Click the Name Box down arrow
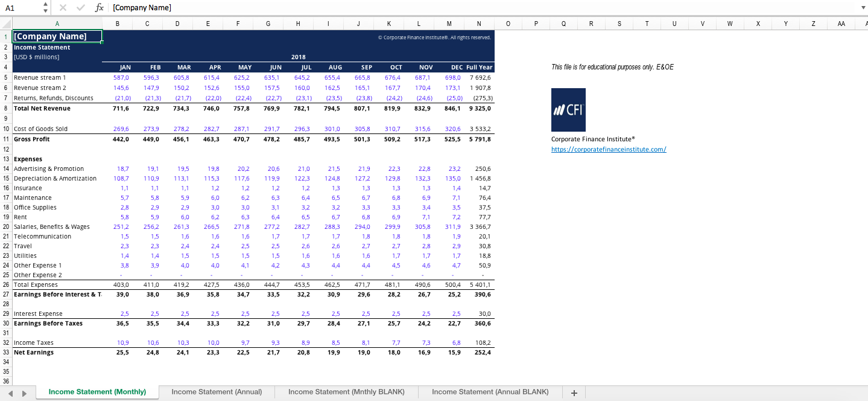 45,10
